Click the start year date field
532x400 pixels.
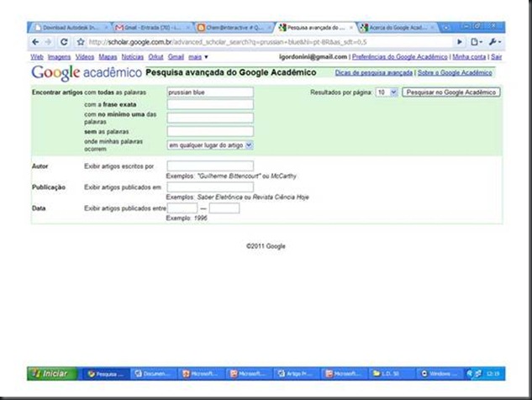pos(182,208)
